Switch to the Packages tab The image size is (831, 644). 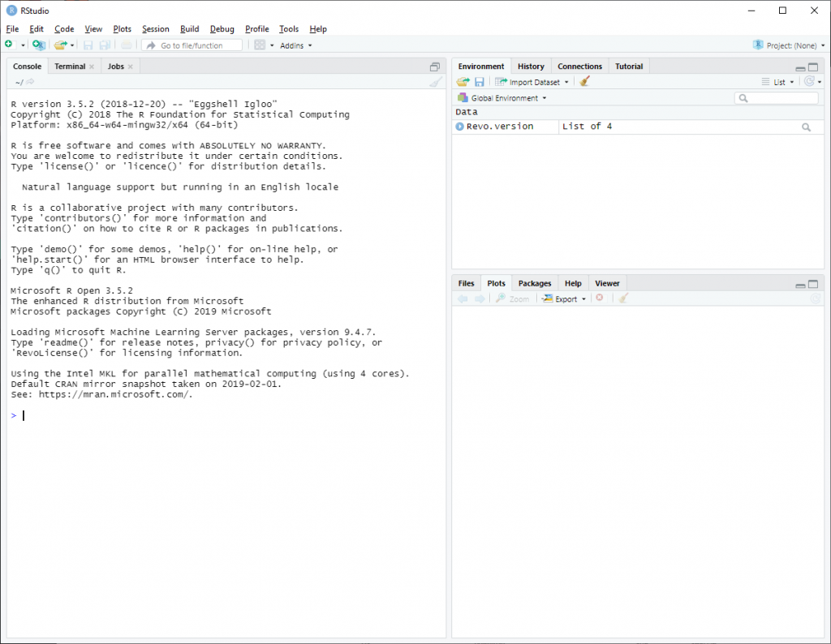(x=534, y=283)
